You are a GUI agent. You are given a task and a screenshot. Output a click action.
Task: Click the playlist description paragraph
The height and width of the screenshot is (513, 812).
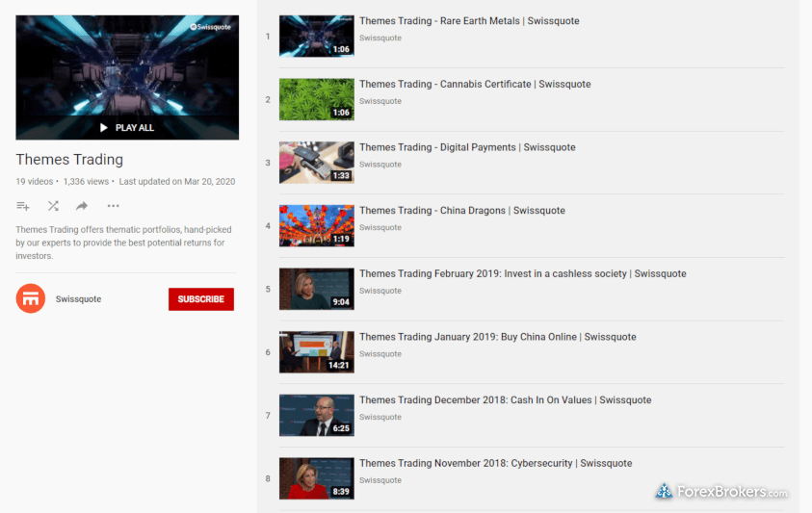123,243
